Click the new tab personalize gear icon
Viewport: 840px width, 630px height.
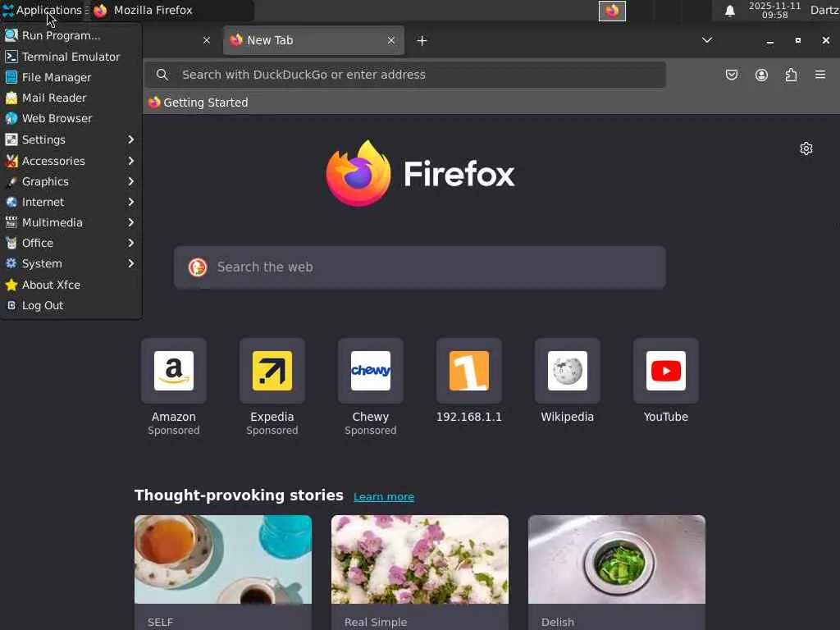pyautogui.click(x=806, y=148)
